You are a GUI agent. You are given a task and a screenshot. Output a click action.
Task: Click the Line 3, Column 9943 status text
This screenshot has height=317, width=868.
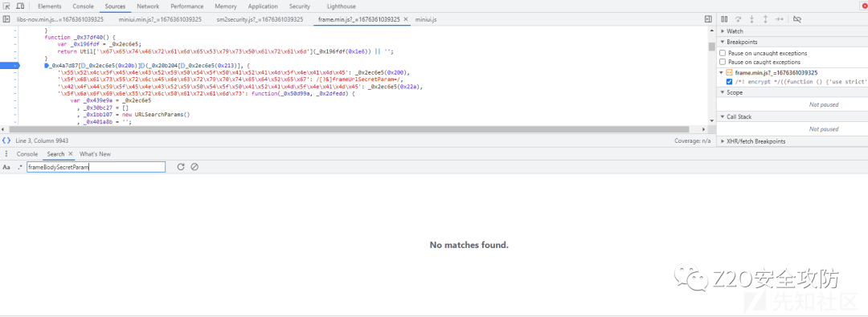coord(42,141)
